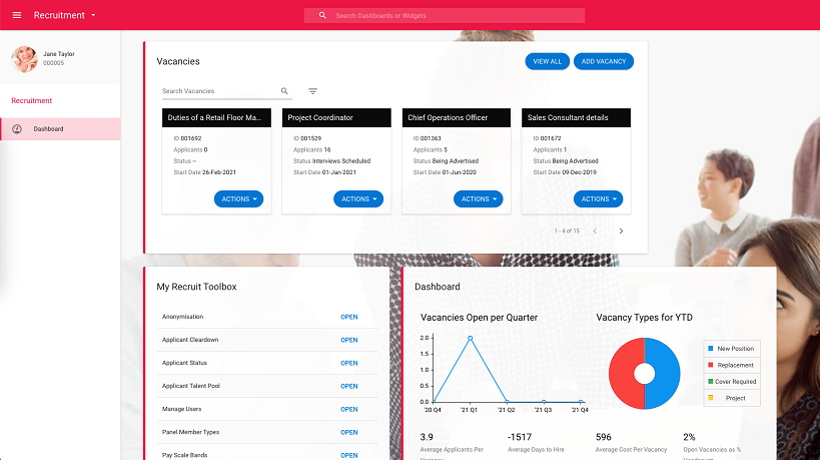Select the Sales Consultant details card title
Screen dimensions: 820x460
click(567, 118)
